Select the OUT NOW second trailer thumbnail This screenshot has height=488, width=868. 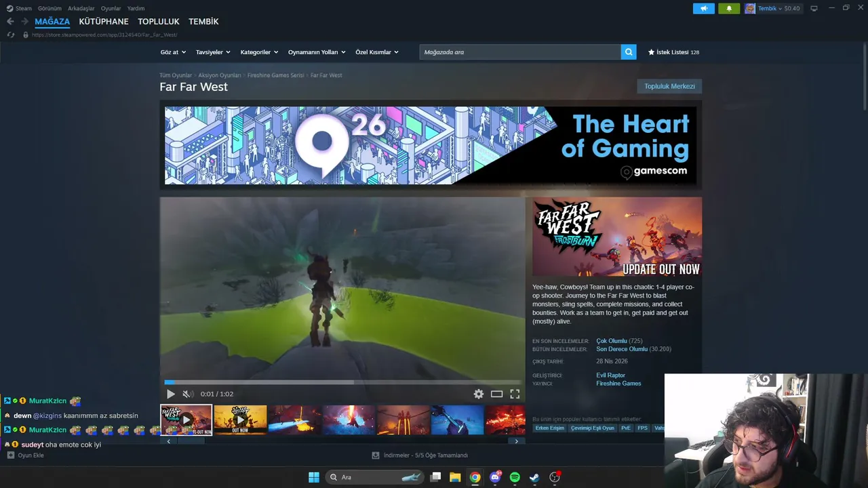click(x=240, y=420)
